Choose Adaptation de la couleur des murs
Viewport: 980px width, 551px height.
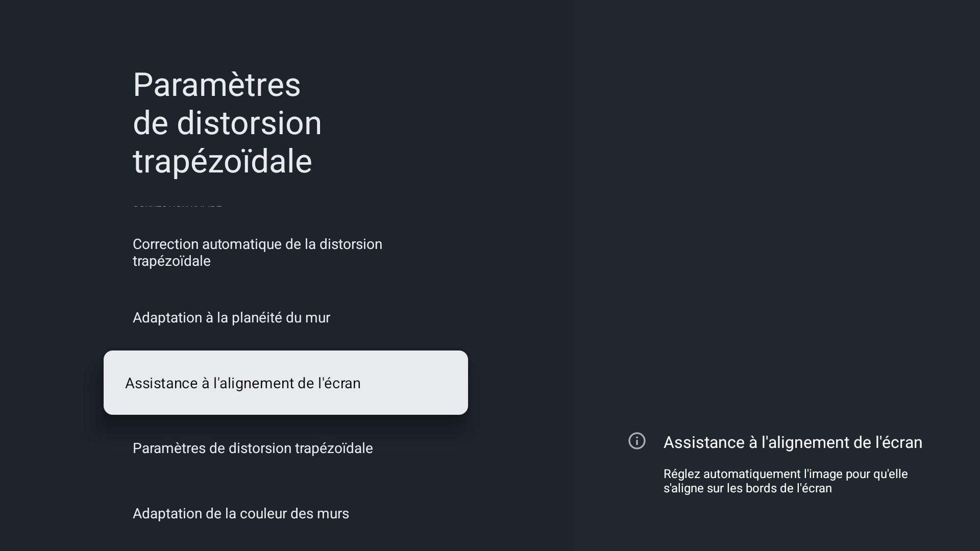tap(240, 514)
